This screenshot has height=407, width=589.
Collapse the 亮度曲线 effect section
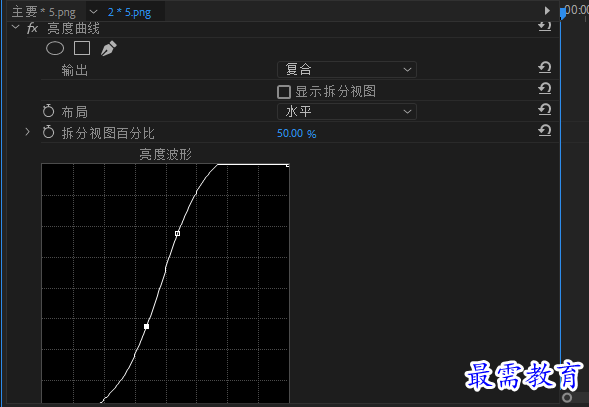[x=15, y=27]
